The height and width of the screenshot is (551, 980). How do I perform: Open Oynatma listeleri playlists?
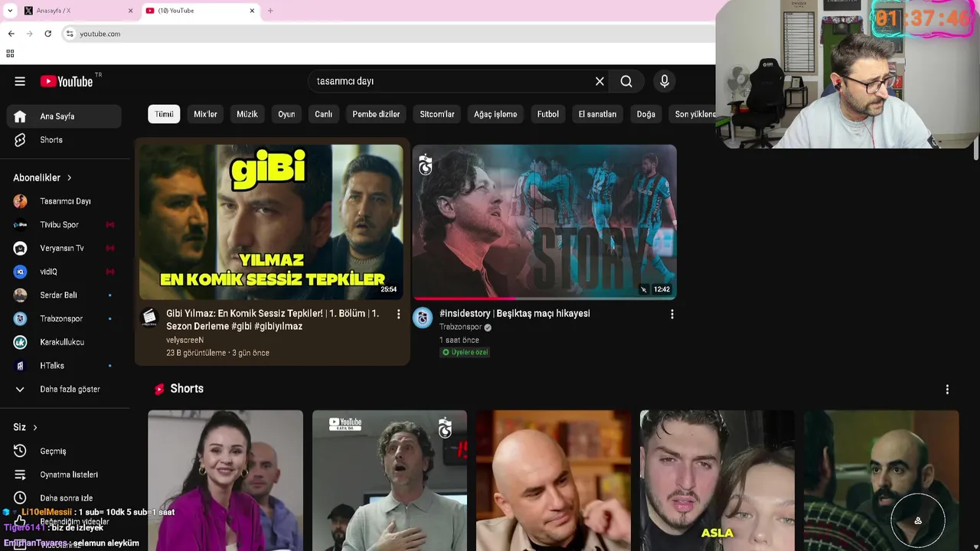[x=64, y=474]
